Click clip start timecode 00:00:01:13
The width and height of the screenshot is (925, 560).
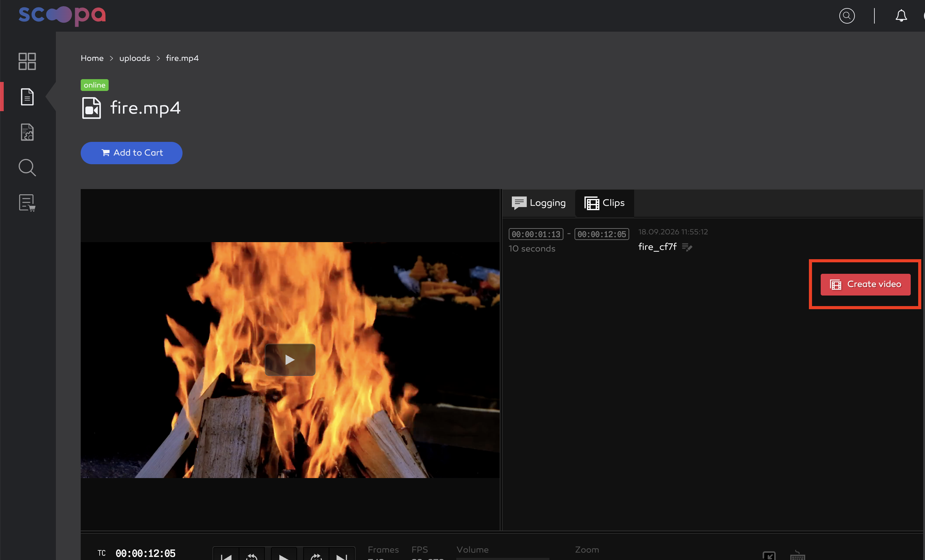pos(536,234)
